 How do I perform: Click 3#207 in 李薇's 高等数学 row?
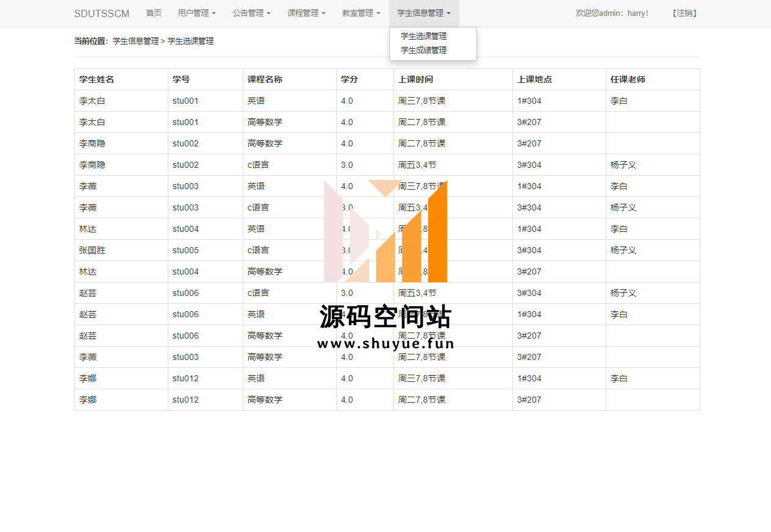[x=529, y=357]
